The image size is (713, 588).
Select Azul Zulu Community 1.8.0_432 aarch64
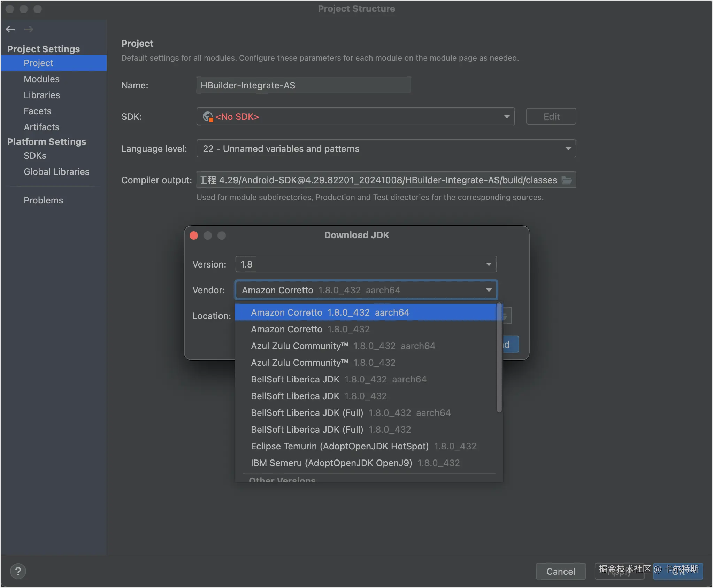click(343, 346)
